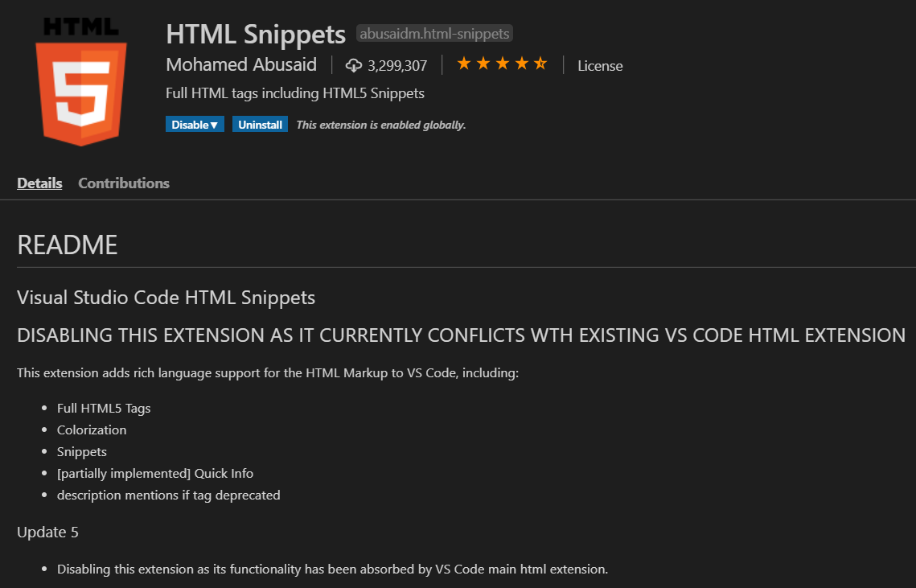
Task: Click the 'Colorization' bullet item
Action: [x=92, y=430]
